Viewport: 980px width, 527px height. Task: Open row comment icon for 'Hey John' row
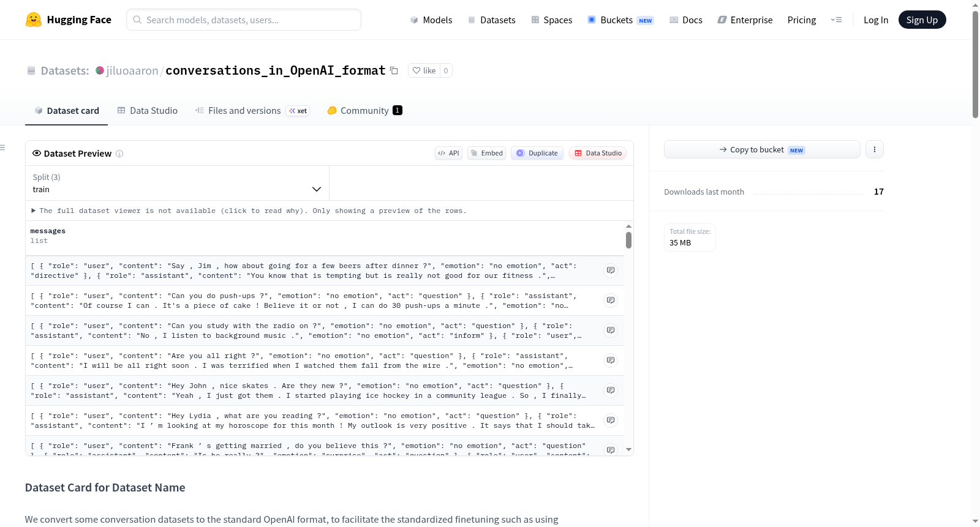[x=611, y=391]
